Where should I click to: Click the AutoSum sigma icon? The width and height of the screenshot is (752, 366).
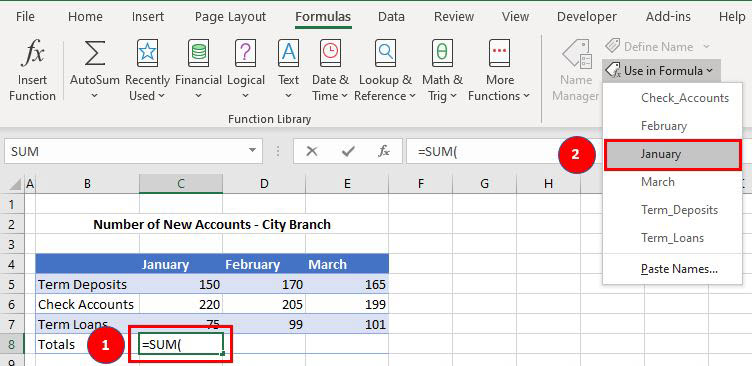(94, 53)
